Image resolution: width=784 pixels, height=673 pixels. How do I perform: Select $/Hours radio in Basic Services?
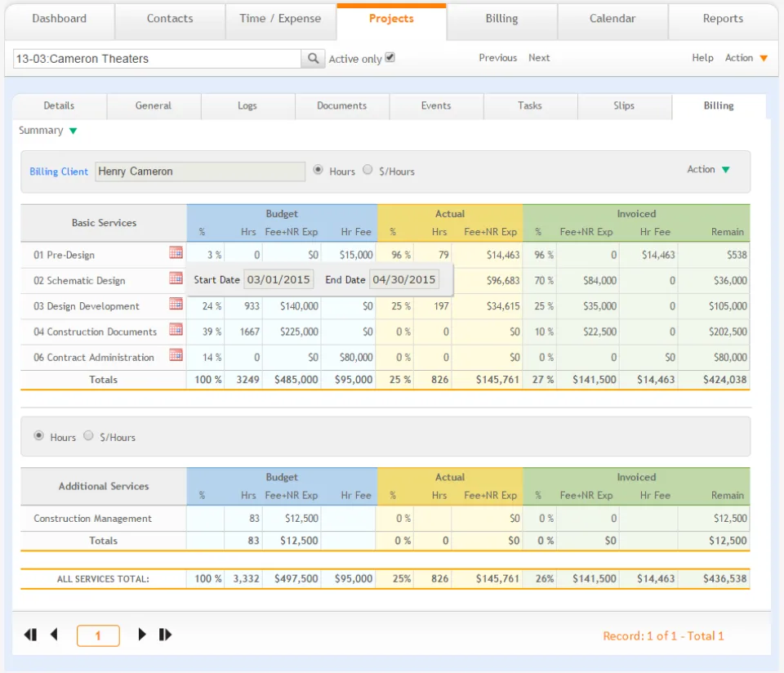coord(367,170)
